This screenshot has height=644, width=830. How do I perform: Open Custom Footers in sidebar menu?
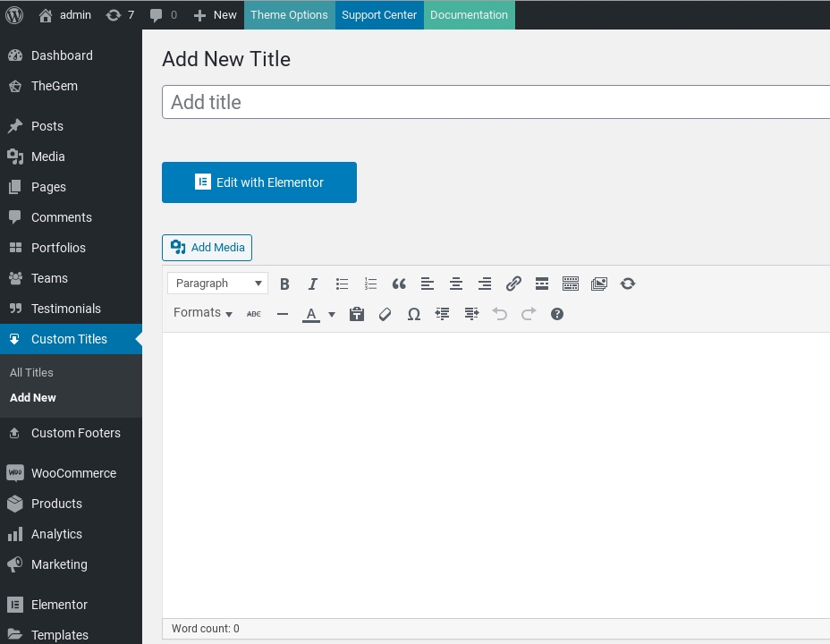tap(75, 433)
